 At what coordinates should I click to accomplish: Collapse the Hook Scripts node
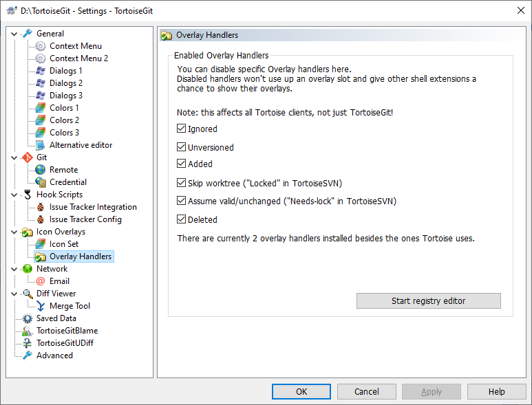tap(14, 195)
